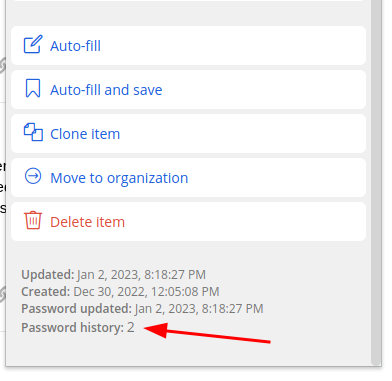Click the red arrow annotation pointing to history
This screenshot has width=392, height=381.
click(x=207, y=333)
